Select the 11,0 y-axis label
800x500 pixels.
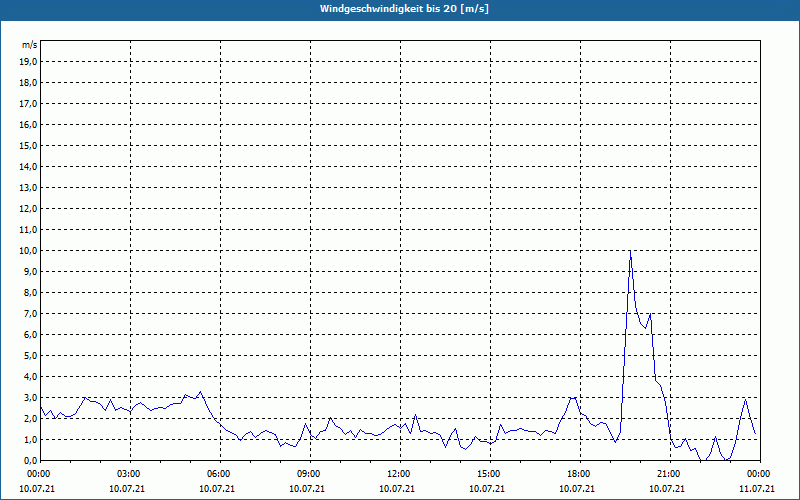tap(28, 230)
